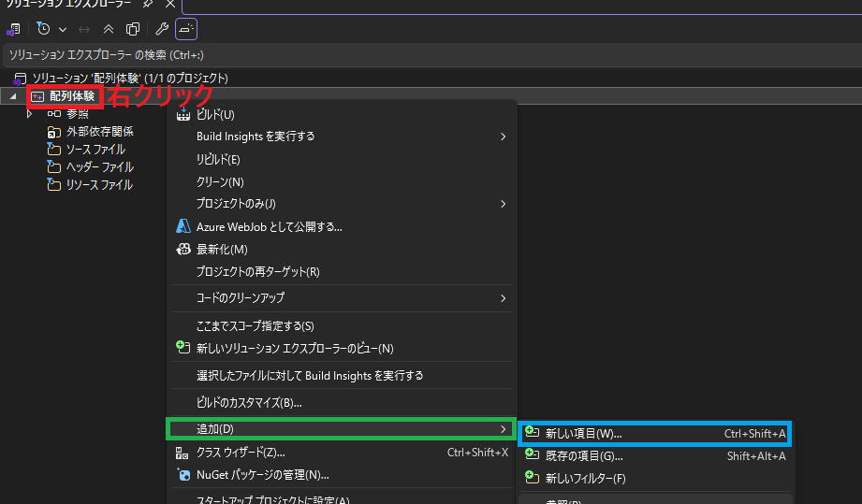This screenshot has height=504, width=862.
Task: Click the pending changes filter clock icon
Action: (43, 29)
